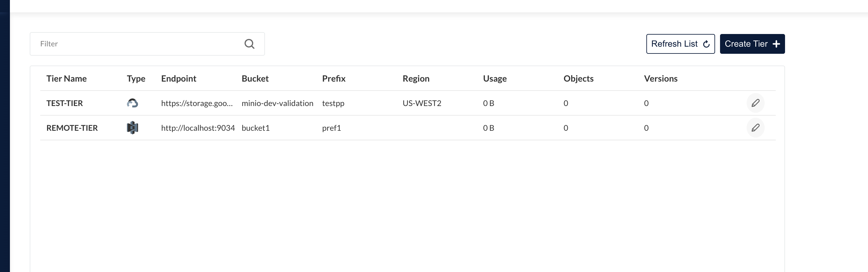Click the Usage column header
This screenshot has width=868, height=272.
click(x=495, y=79)
